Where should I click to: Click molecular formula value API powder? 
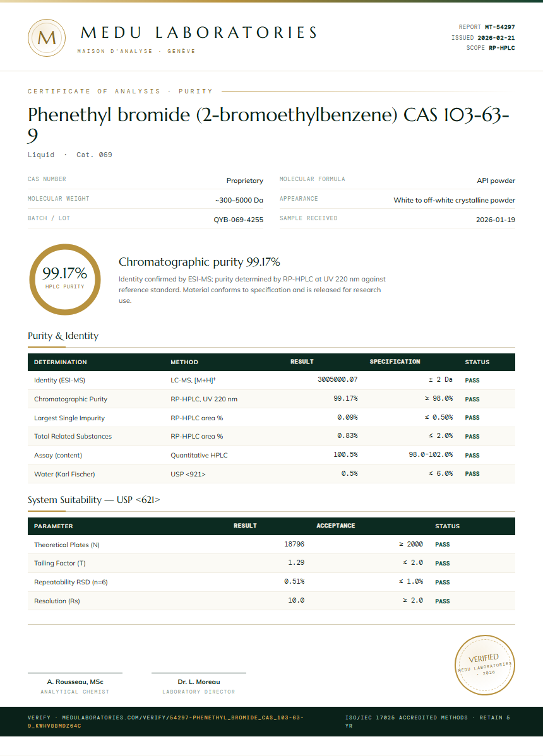pos(496,180)
